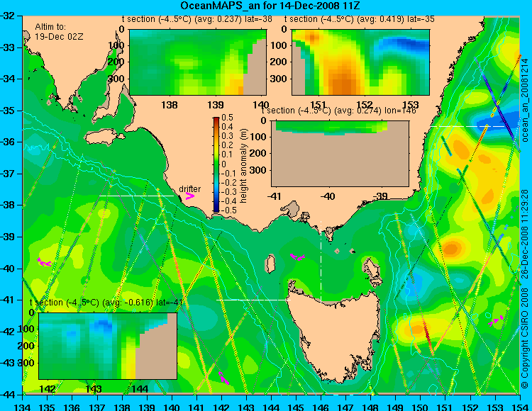Click King Island northwest of Tasmania
Viewport: 532px width, 411px height.
(x=270, y=264)
